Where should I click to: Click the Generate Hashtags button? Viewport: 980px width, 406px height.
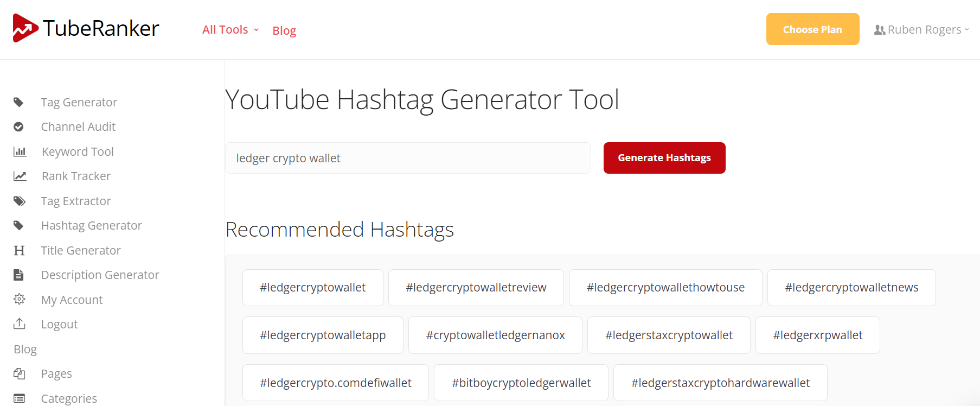[x=664, y=158]
